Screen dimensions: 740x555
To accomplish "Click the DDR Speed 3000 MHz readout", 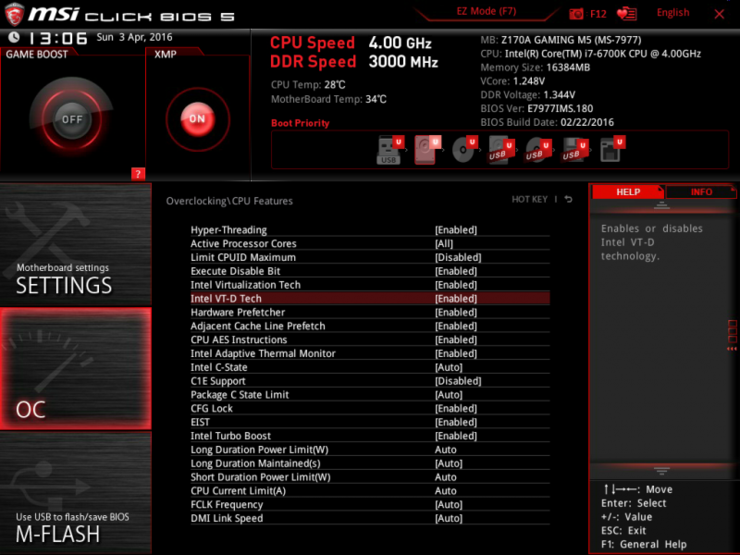I will (354, 62).
